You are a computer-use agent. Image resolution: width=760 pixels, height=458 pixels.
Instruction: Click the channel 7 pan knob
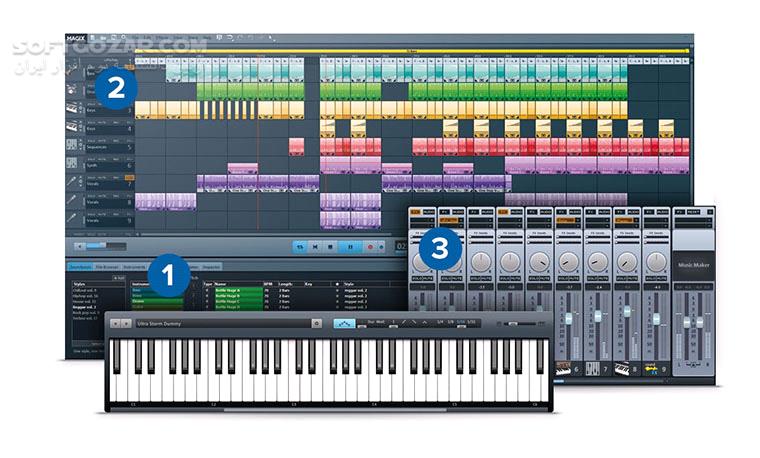[x=597, y=262]
